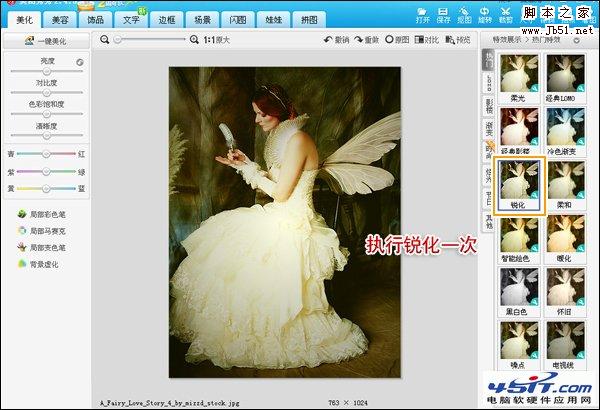Click the 保存 save icon
Viewport: 600px width, 410px height.
coord(443,15)
